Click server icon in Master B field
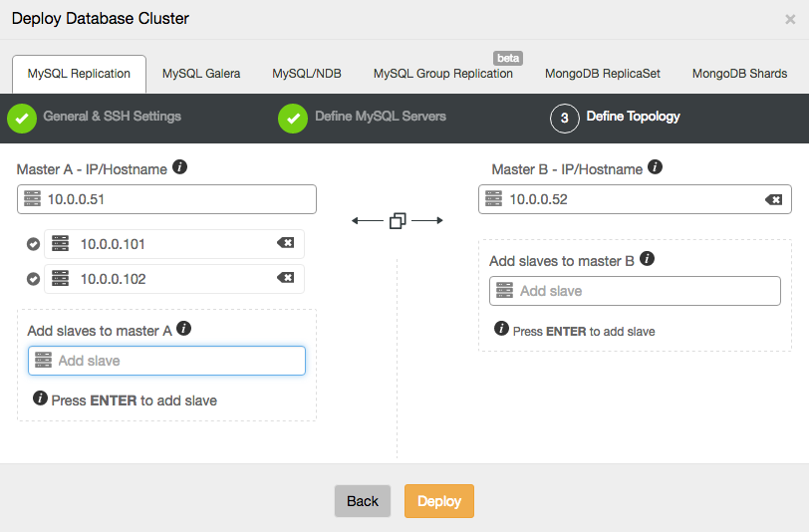 coord(493,198)
